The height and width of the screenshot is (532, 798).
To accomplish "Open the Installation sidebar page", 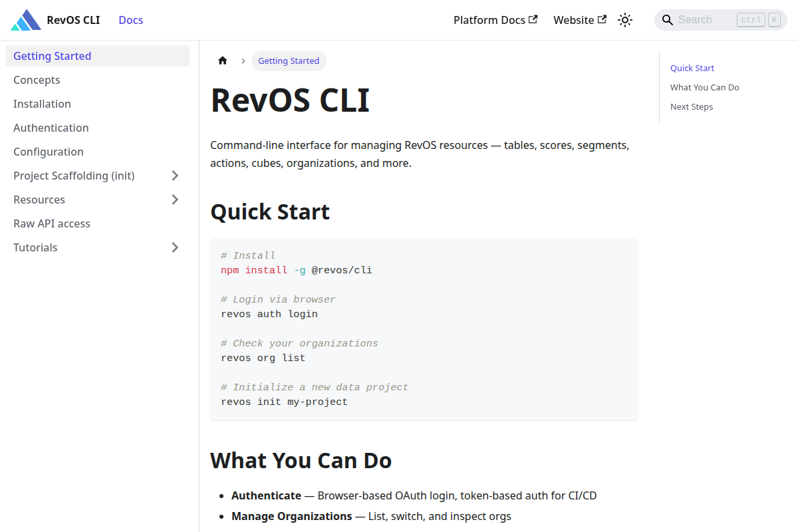I will (x=97, y=104).
